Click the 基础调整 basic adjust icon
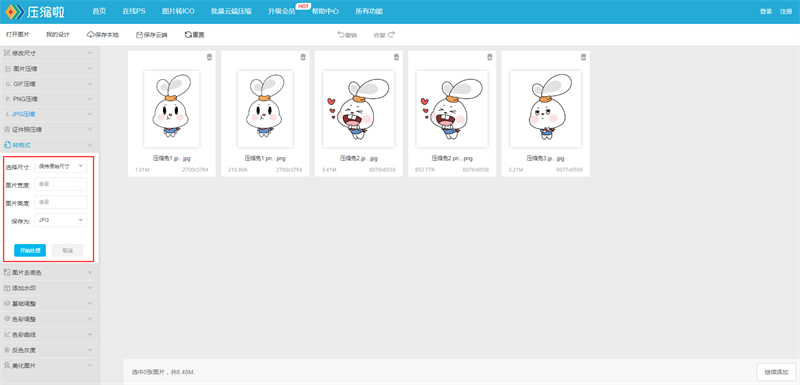The image size is (800, 385). tap(7, 303)
